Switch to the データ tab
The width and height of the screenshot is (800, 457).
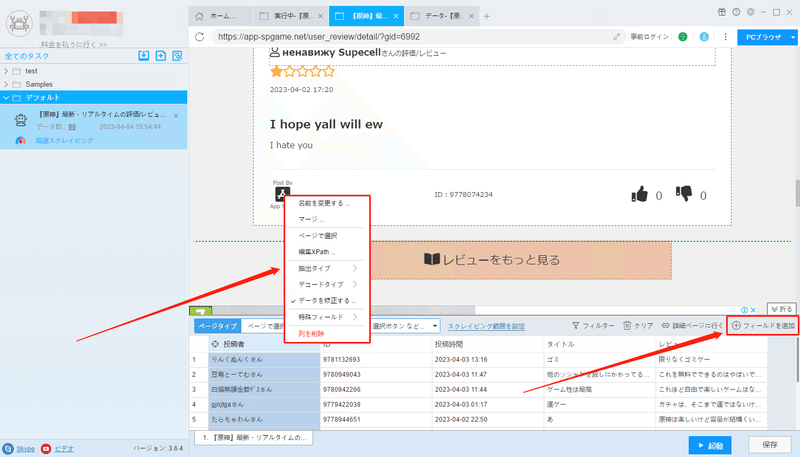[442, 16]
